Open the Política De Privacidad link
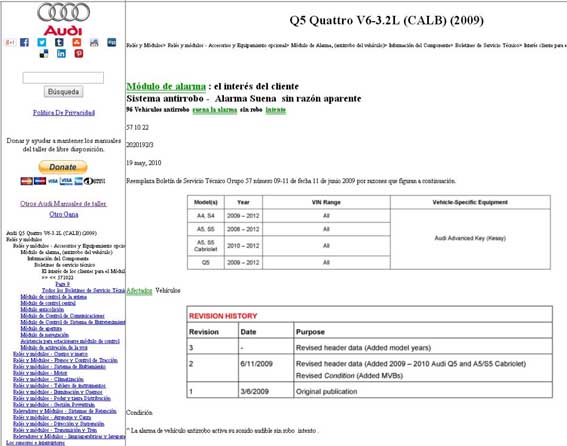 point(64,112)
